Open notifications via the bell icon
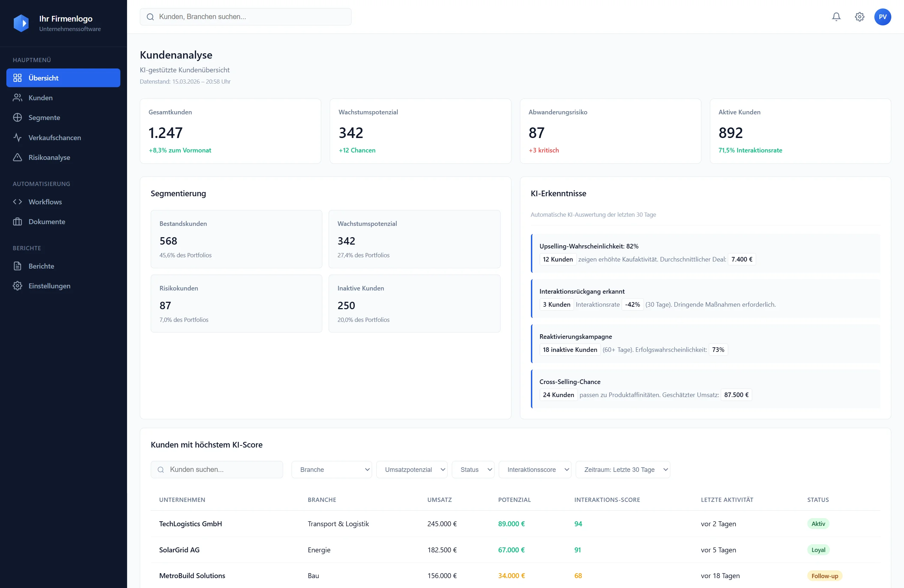904x588 pixels. pos(836,17)
